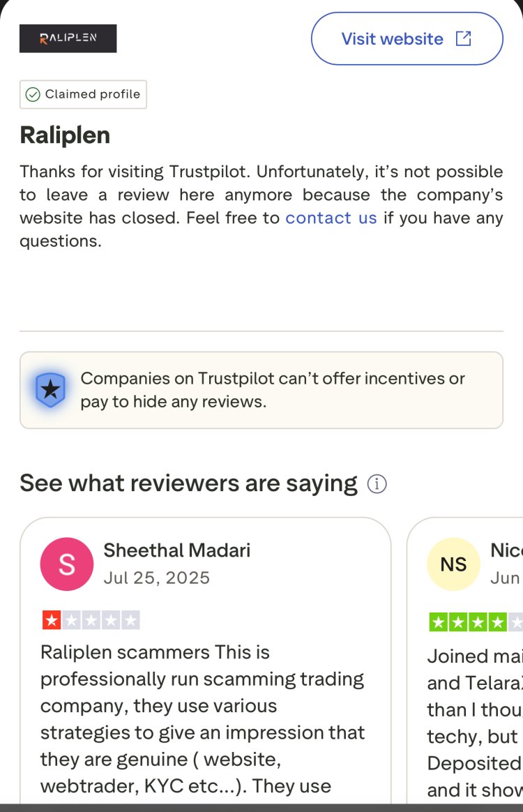Select the review text starting Raliplen scammers
523x812 pixels.
(x=202, y=719)
